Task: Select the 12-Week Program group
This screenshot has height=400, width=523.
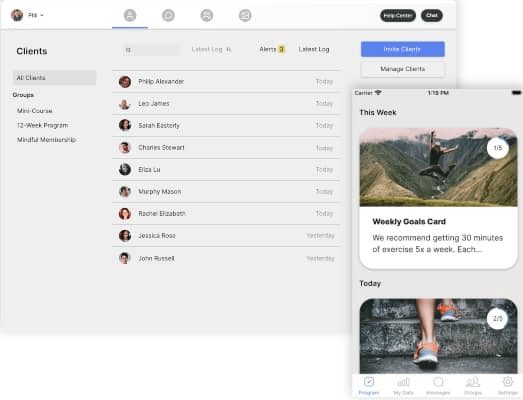Action: pyautogui.click(x=42, y=125)
